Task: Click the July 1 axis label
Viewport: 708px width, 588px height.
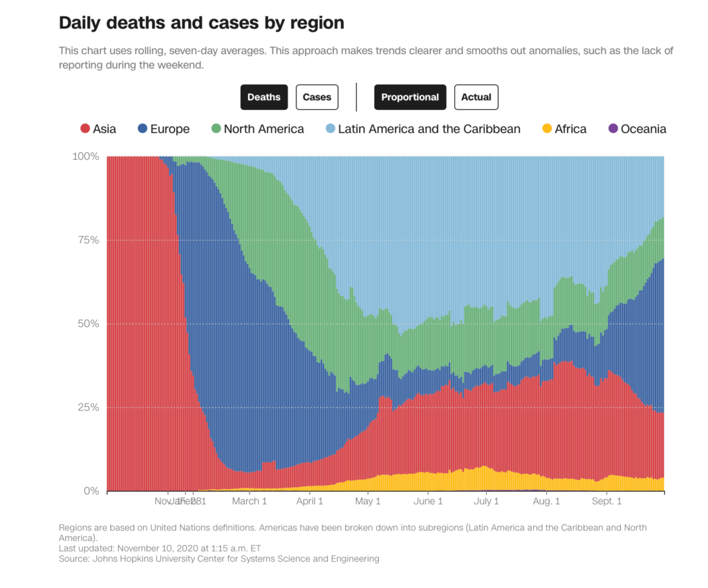Action: pos(486,502)
